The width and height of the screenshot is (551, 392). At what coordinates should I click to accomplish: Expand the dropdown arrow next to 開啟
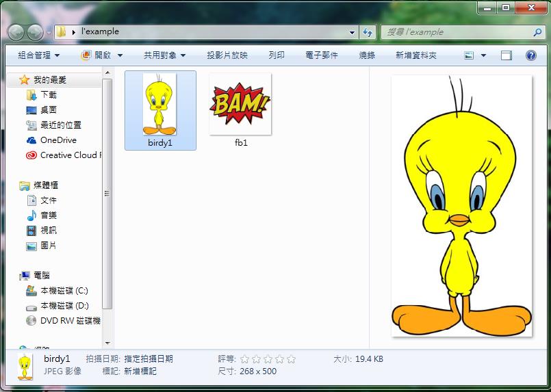point(120,55)
